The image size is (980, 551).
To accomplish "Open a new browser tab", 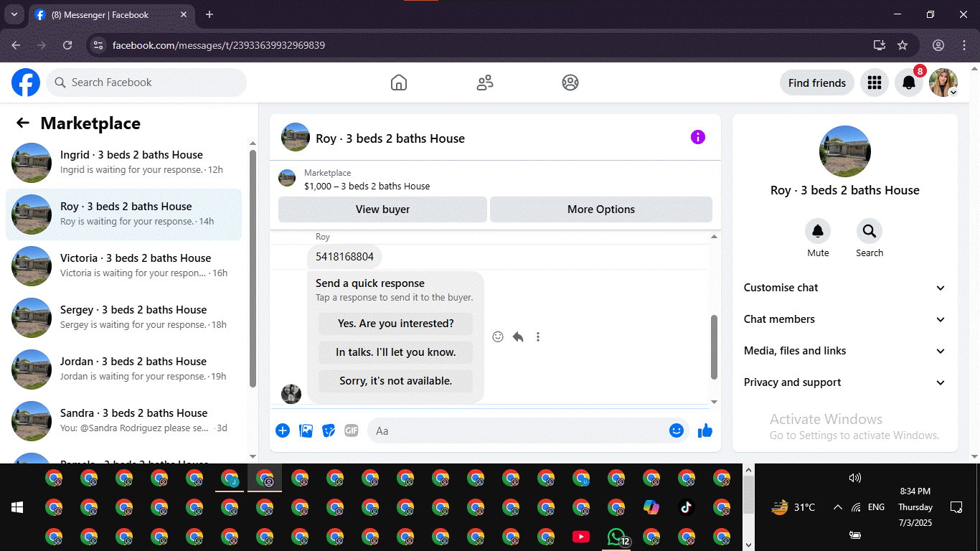I will [209, 14].
